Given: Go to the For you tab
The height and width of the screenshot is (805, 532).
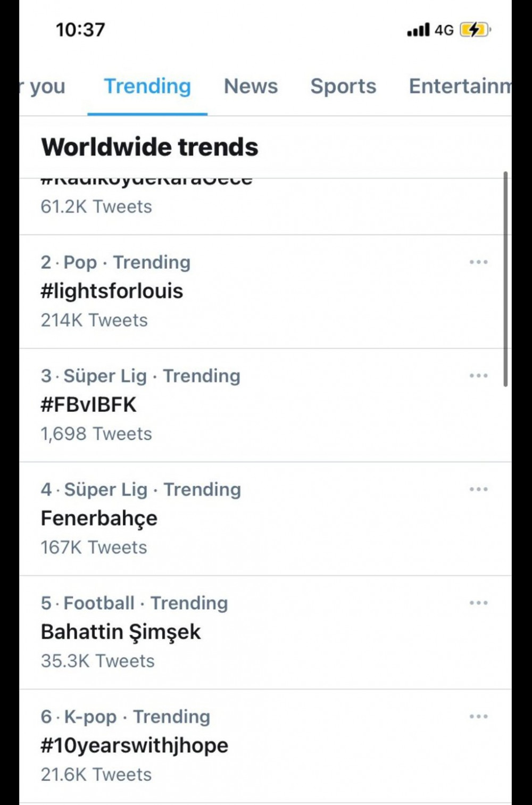Looking at the screenshot, I should coord(43,86).
